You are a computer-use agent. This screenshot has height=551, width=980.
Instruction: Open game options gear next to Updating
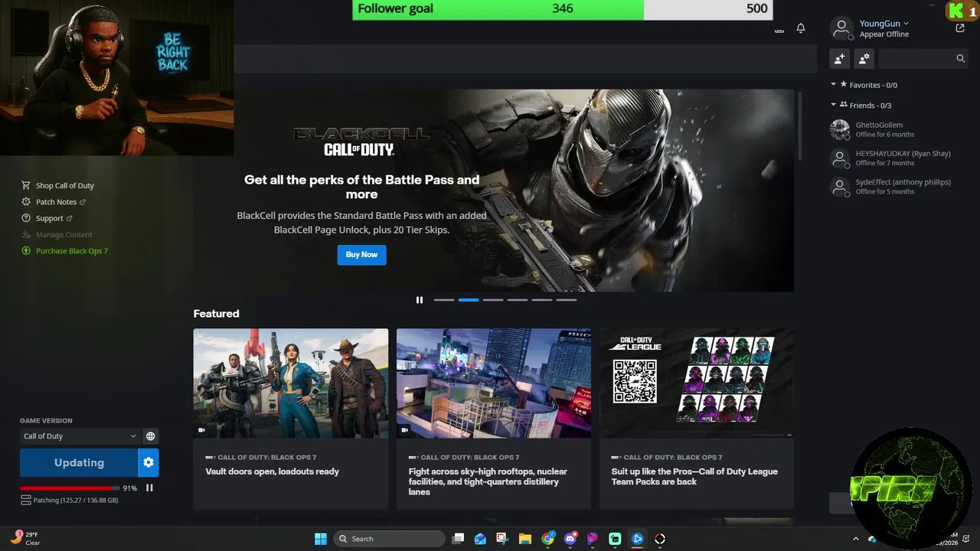149,462
